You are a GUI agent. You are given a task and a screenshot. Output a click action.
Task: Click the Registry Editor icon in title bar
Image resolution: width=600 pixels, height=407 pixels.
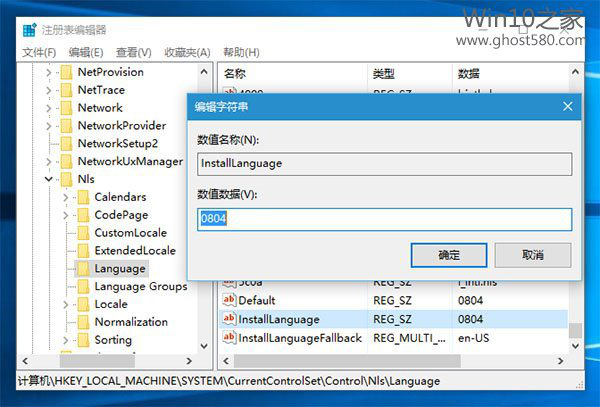click(30, 30)
